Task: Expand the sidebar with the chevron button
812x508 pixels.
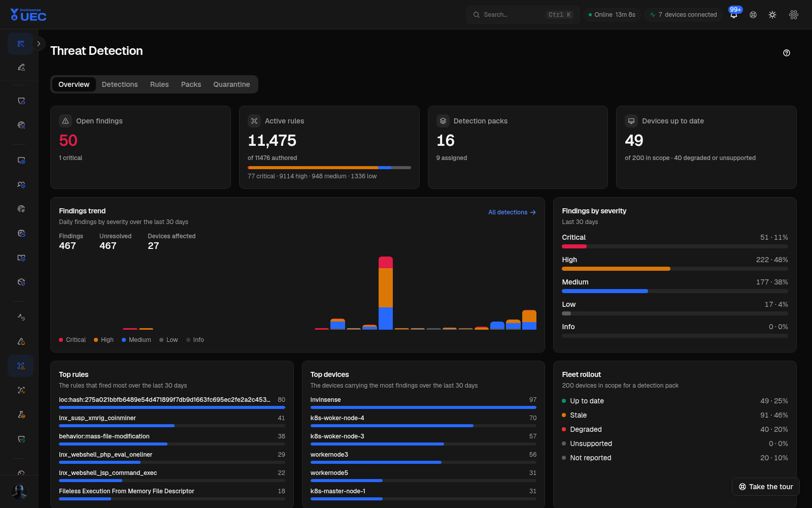Action: [x=39, y=44]
